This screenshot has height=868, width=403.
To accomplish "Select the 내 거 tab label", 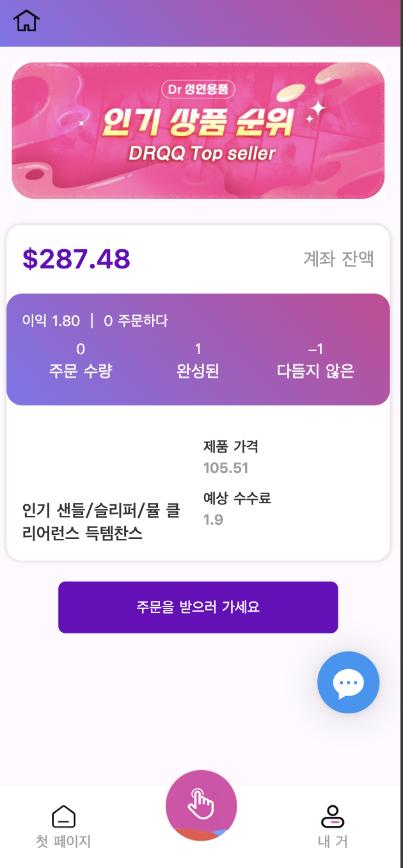I will coord(333,841).
